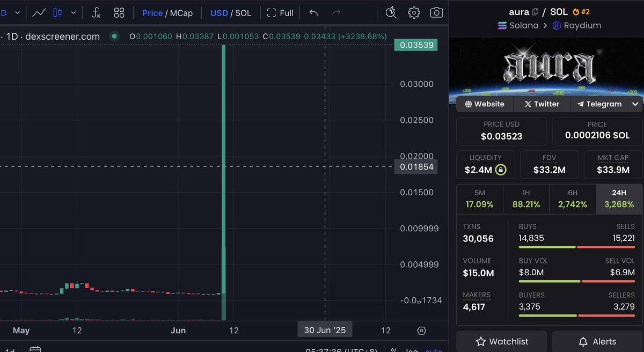Take a chart snapshot with camera icon

coord(437,13)
